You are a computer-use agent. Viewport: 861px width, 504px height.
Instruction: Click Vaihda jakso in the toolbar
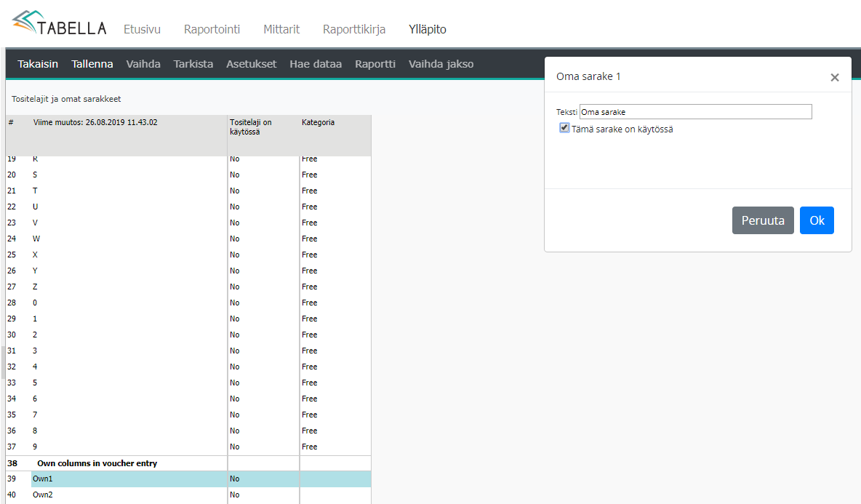click(x=441, y=64)
